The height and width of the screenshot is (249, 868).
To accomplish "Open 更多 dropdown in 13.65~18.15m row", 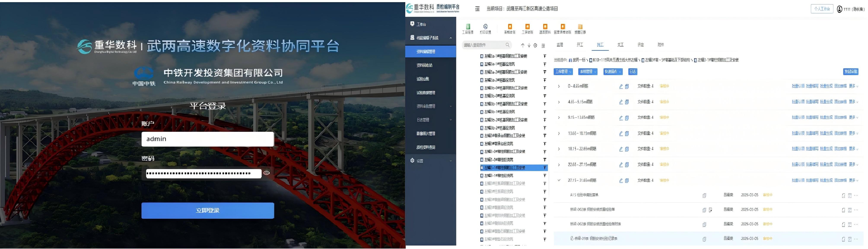I will pyautogui.click(x=854, y=133).
